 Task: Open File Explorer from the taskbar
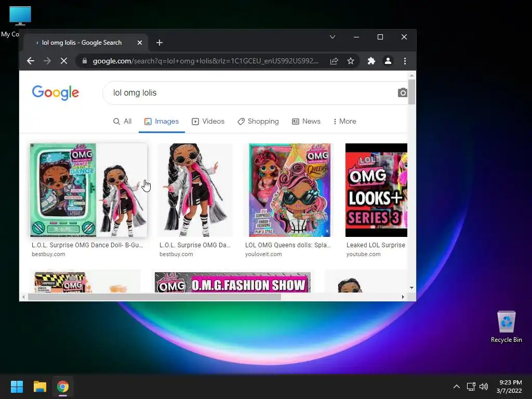[x=39, y=387]
